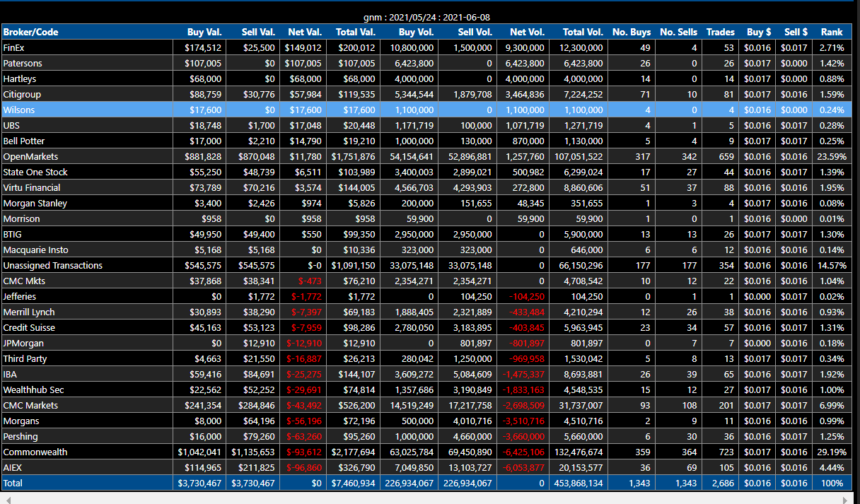
Task: Select the BTIG broker name
Action: point(13,234)
